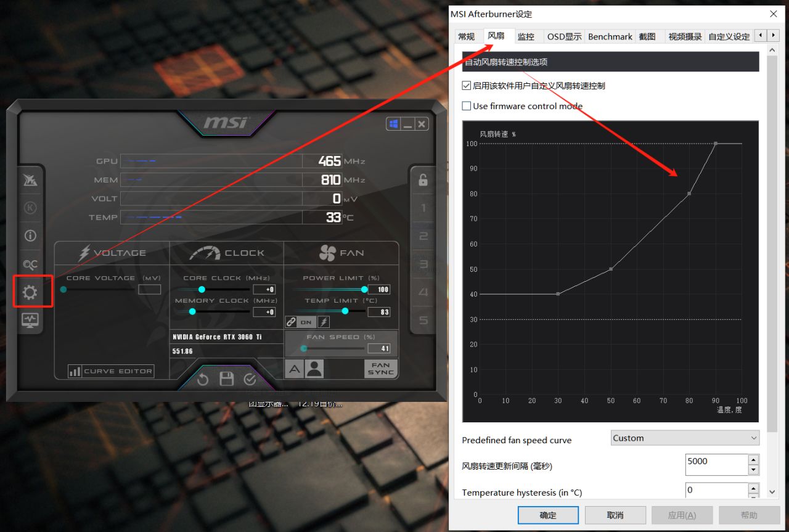This screenshot has width=789, height=532.
Task: Apply settings with the checkmark icon
Action: coord(250,379)
